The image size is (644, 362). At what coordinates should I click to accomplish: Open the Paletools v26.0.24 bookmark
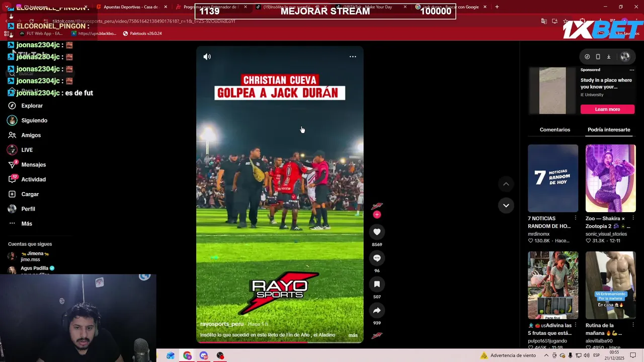click(x=142, y=34)
